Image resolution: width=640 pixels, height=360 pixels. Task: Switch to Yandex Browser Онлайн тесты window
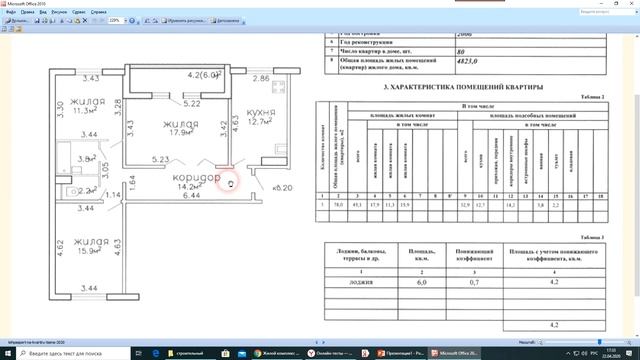tap(331, 353)
